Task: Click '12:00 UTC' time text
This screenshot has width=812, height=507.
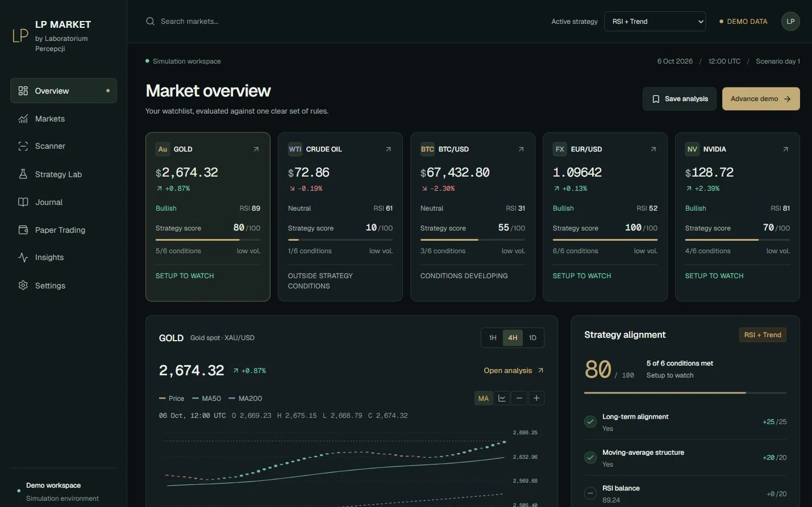Action: point(724,61)
